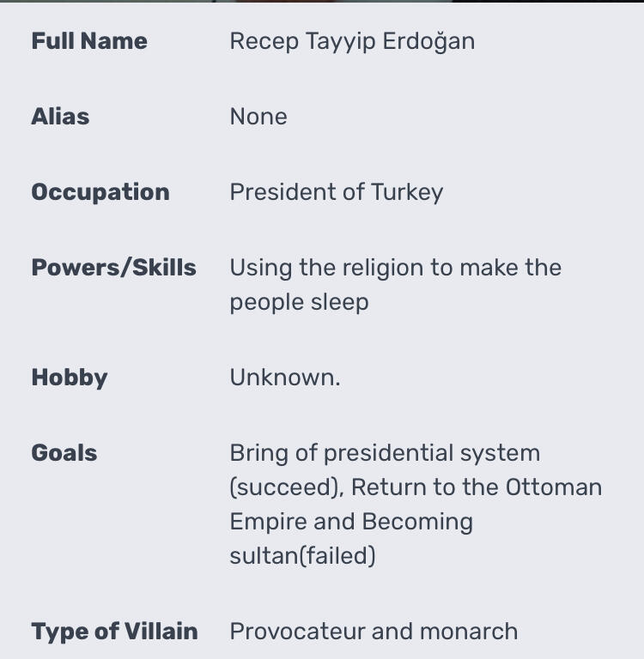
Task: Select the President of Turkey text
Action: point(336,192)
